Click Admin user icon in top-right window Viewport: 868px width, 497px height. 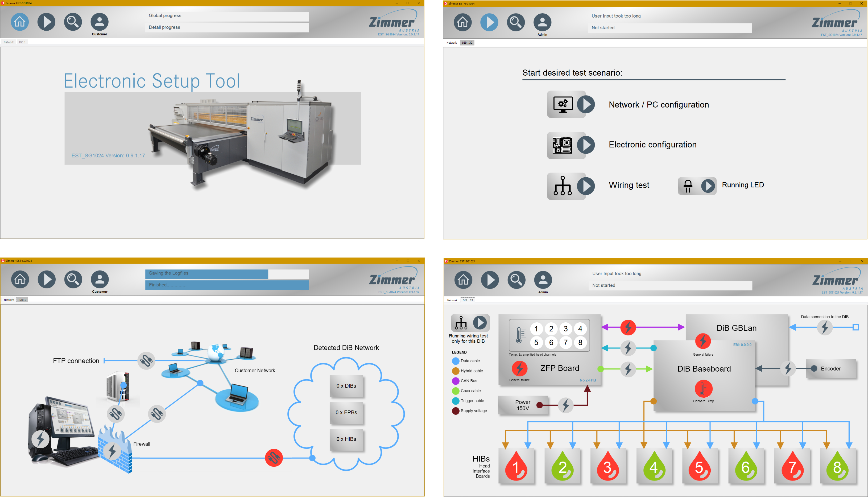(x=543, y=22)
